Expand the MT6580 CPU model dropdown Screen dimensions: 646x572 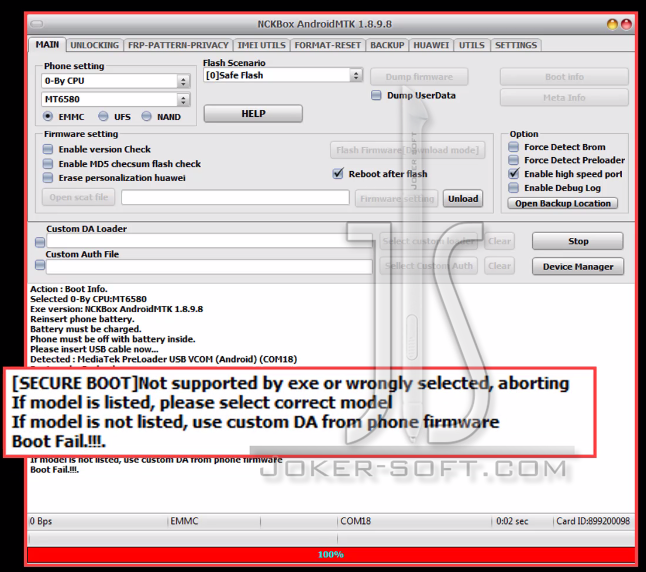tap(183, 99)
